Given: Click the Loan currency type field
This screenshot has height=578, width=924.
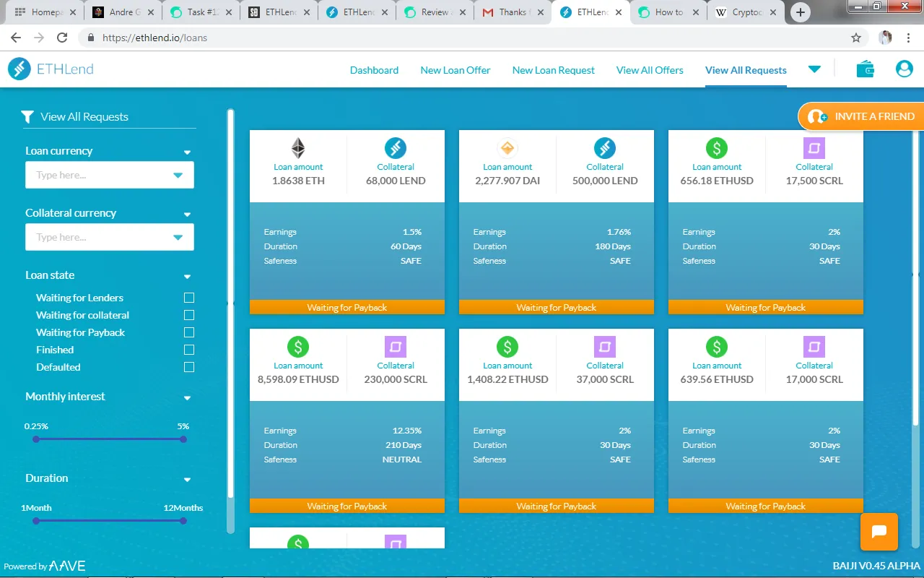Looking at the screenshot, I should (x=110, y=175).
